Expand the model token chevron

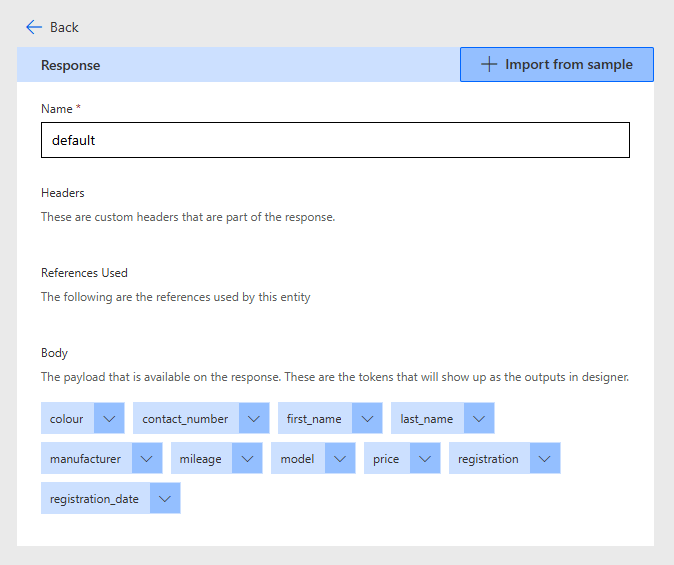[x=340, y=459]
